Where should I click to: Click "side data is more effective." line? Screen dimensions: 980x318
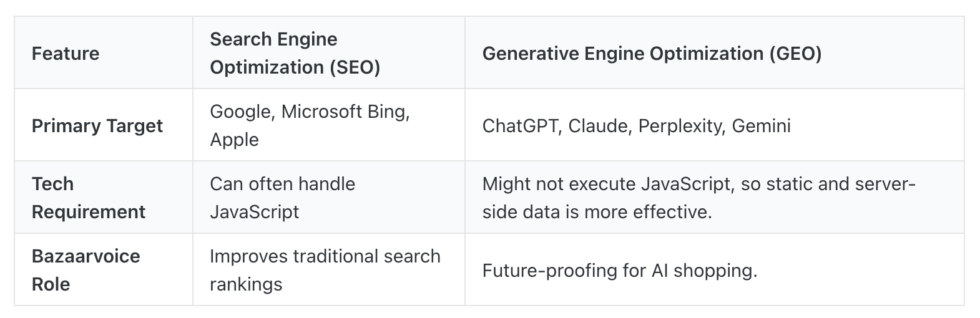597,212
